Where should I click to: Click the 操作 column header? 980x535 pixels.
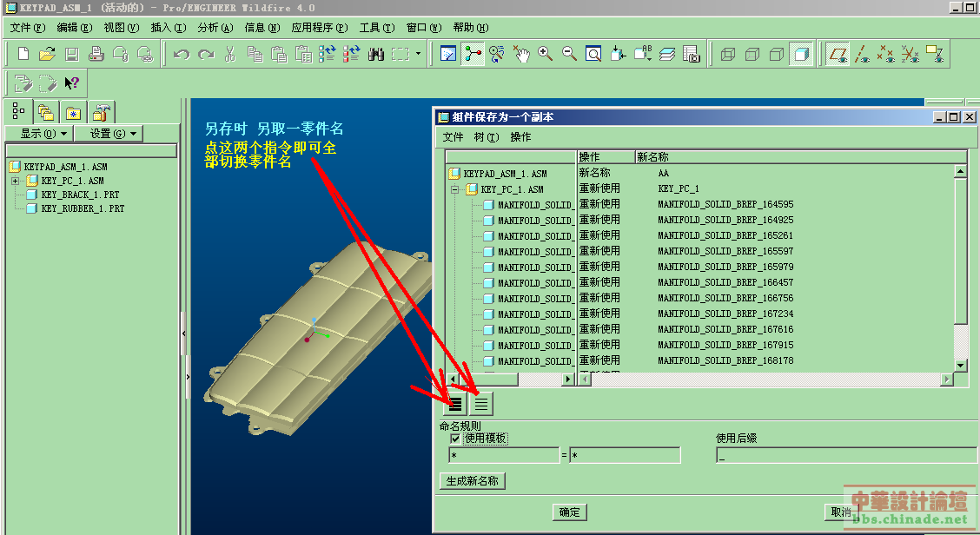pos(605,157)
